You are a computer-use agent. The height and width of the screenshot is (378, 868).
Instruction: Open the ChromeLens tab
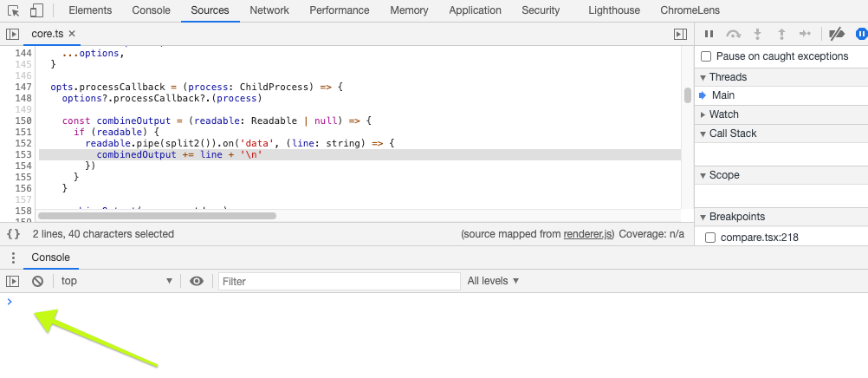coord(690,10)
